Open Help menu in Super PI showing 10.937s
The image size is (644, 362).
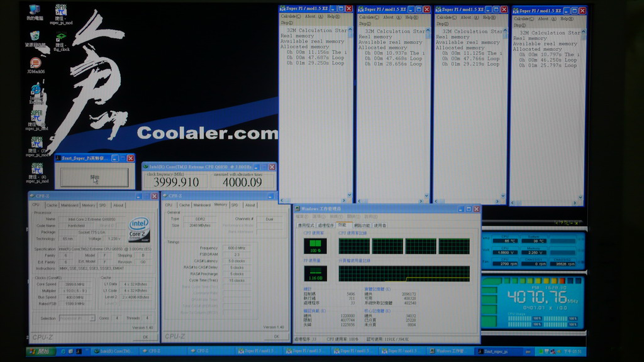click(x=412, y=17)
